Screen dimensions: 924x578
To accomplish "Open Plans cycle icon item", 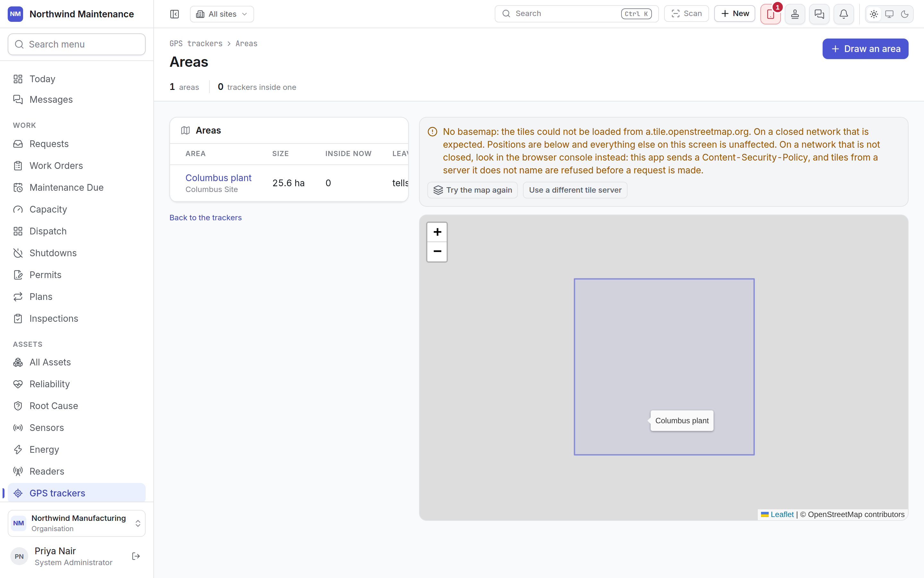I will [x=77, y=297].
